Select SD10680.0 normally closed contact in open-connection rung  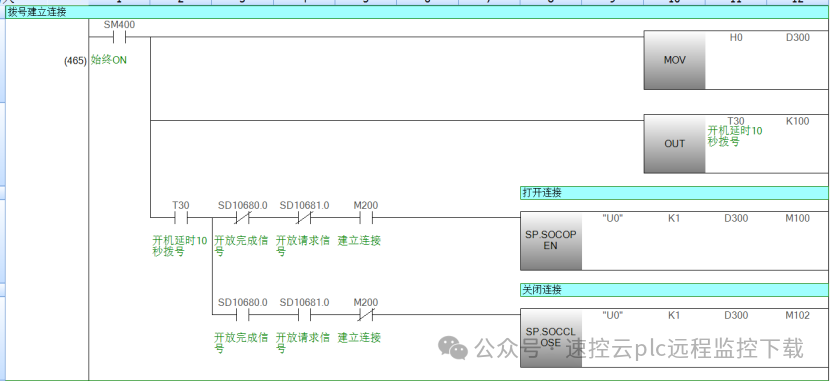tap(242, 217)
